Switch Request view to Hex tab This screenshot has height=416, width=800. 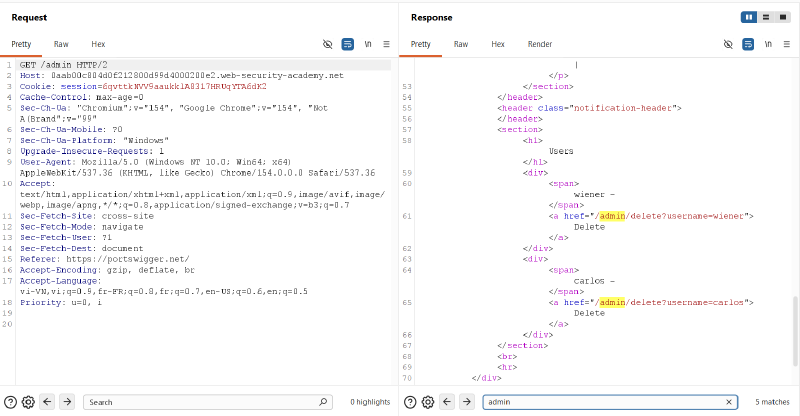[x=98, y=44]
